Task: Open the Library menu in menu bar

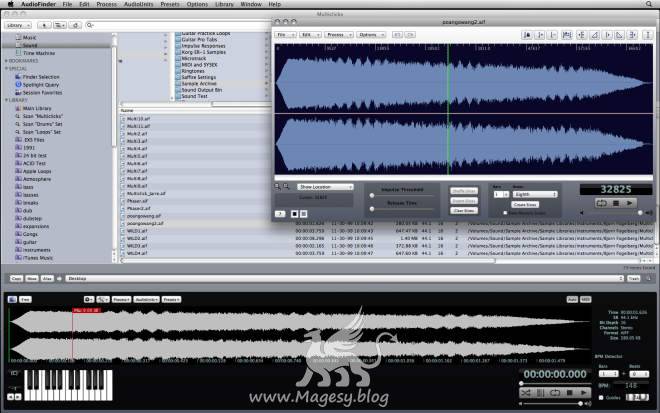Action: 224,4
